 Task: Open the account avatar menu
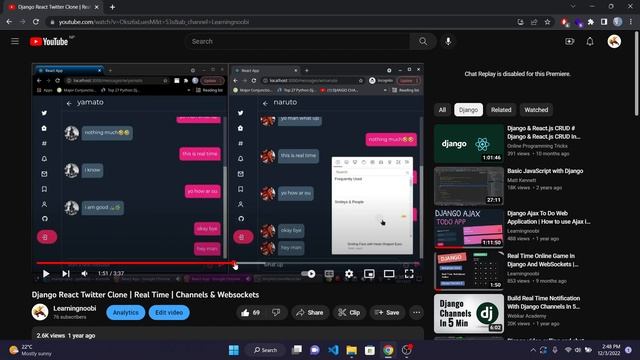pos(614,41)
